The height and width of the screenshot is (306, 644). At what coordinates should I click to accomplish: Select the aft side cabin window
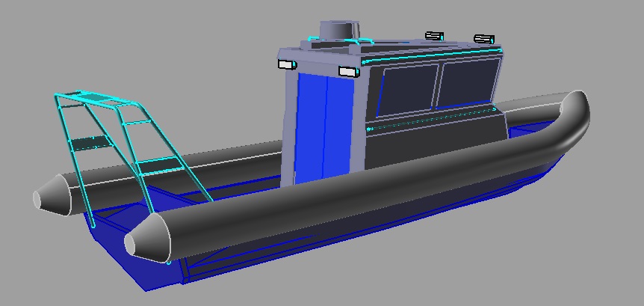(x=408, y=90)
